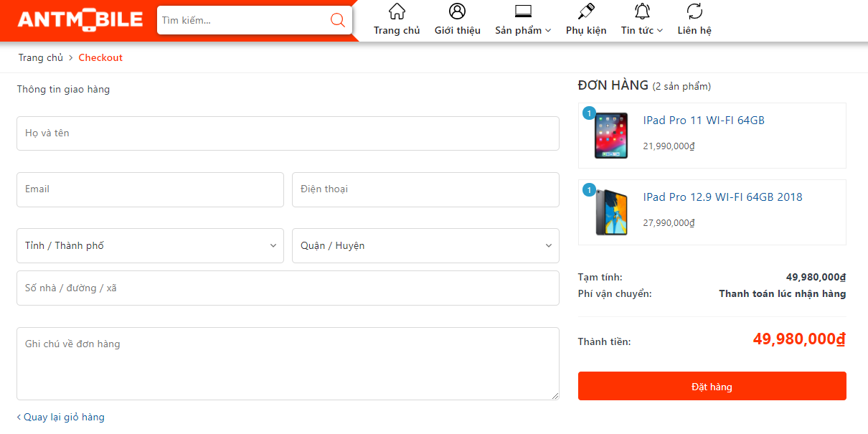The height and width of the screenshot is (434, 868).
Task: Click the Trang chủ breadcrumb link
Action: (41, 57)
